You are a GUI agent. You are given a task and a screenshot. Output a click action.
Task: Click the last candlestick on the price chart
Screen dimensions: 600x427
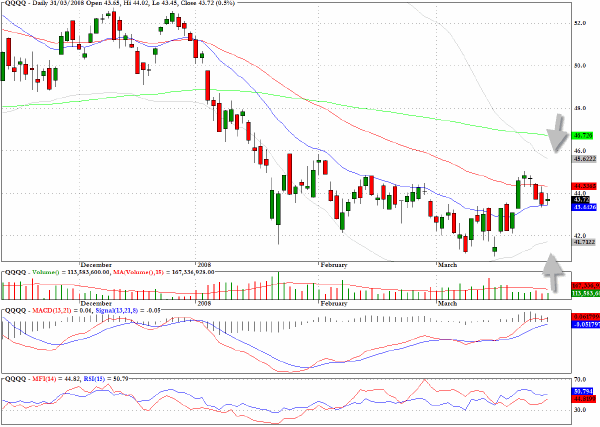click(x=548, y=200)
